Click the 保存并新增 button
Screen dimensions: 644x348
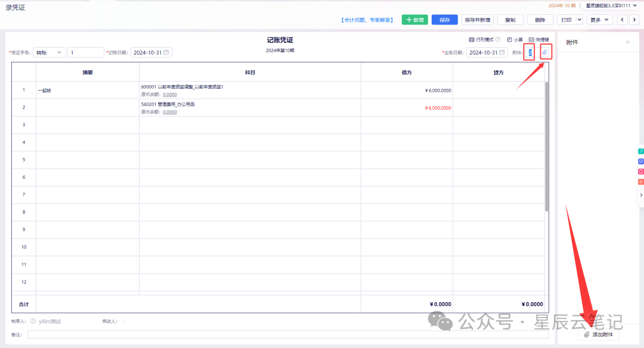477,20
